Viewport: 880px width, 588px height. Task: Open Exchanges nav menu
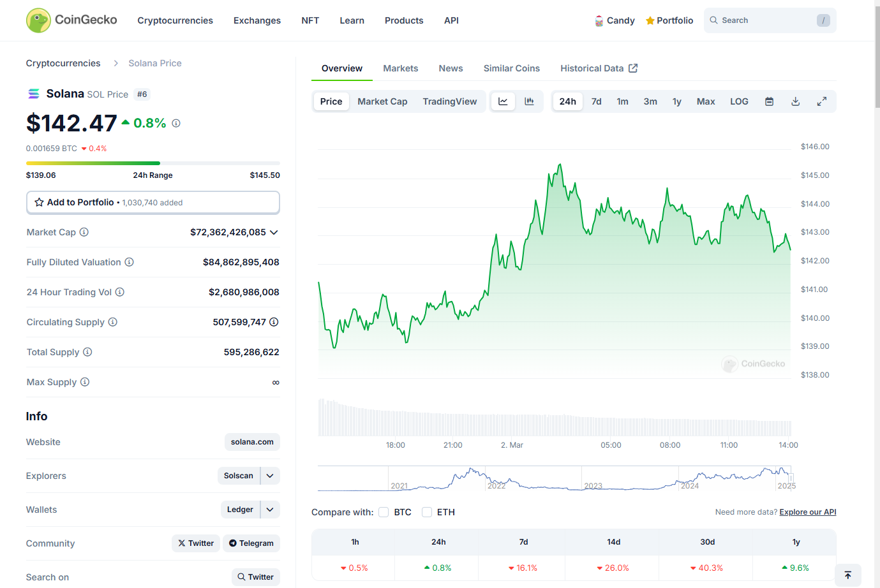257,20
